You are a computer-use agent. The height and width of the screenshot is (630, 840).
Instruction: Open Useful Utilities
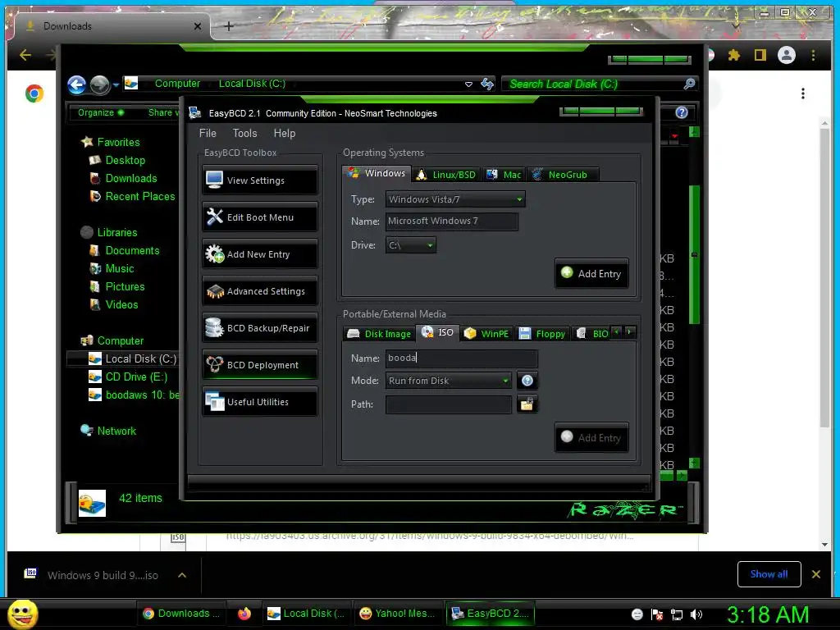click(260, 402)
